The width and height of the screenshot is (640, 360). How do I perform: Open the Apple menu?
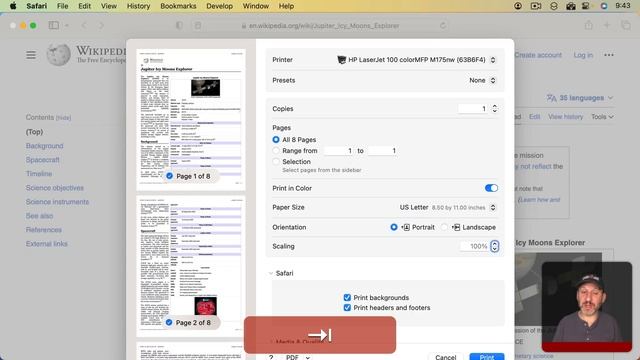(13, 6)
